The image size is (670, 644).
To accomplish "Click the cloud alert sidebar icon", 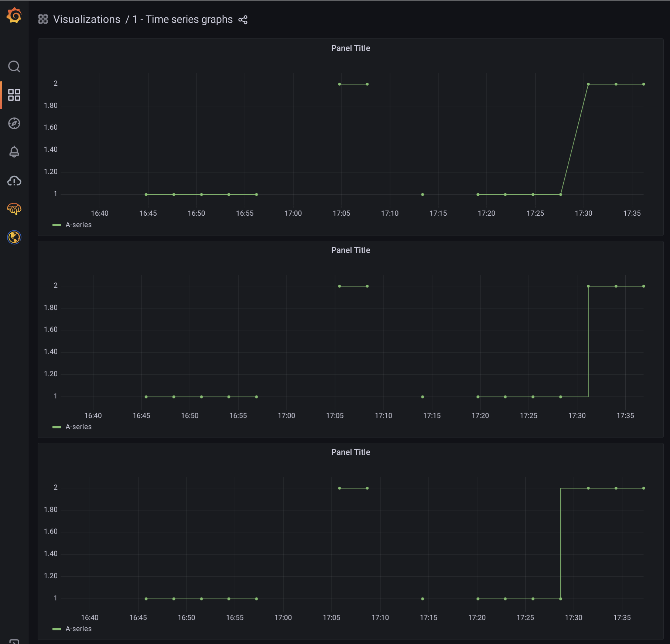I will click(14, 181).
